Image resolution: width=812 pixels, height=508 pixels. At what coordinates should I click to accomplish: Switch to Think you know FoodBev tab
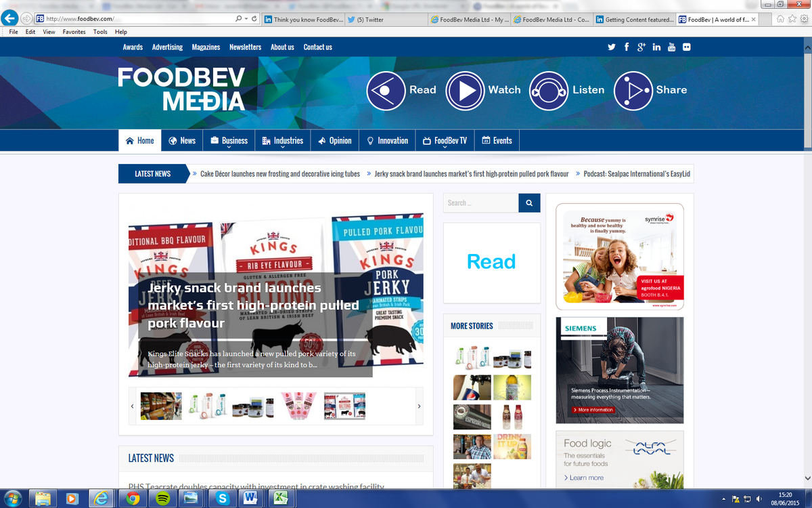pyautogui.click(x=302, y=20)
